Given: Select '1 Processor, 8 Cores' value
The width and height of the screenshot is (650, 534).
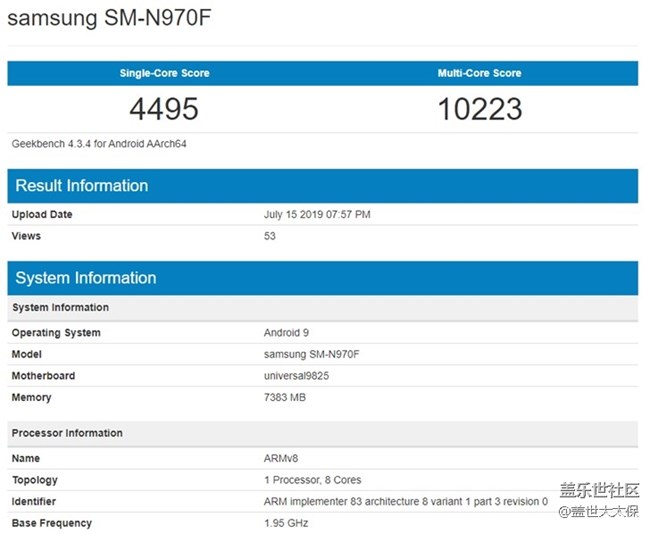Looking at the screenshot, I should (x=313, y=480).
